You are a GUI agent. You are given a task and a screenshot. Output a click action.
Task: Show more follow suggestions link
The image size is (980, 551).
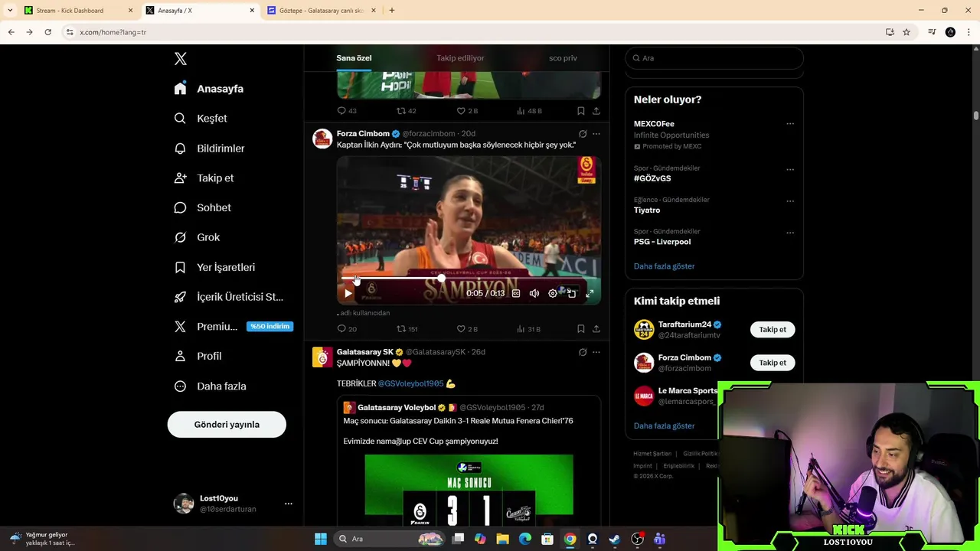coord(665,426)
